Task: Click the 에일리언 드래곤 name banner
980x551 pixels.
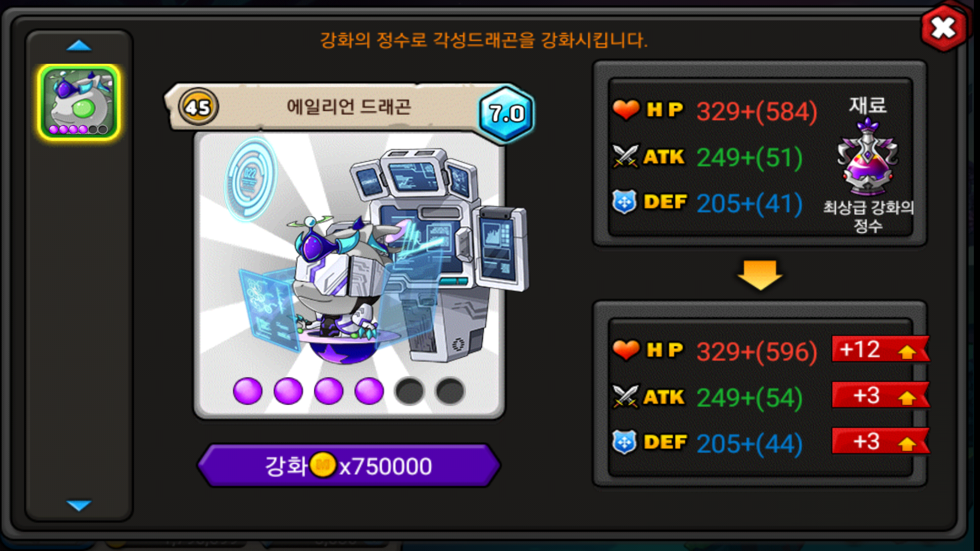Action: [349, 107]
